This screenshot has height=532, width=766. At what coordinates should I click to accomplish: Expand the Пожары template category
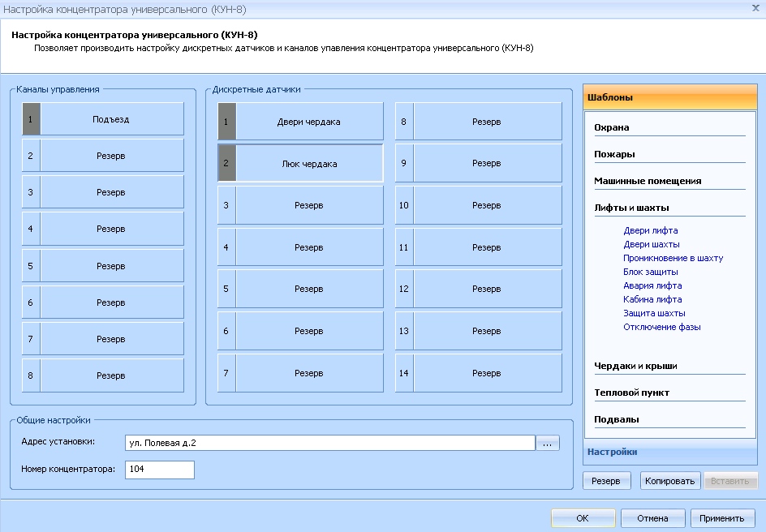(614, 154)
